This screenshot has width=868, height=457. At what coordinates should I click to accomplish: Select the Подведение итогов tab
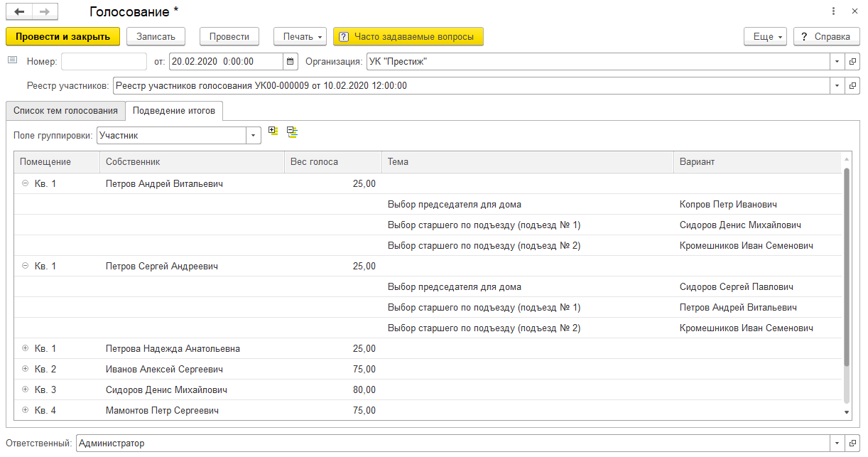174,111
